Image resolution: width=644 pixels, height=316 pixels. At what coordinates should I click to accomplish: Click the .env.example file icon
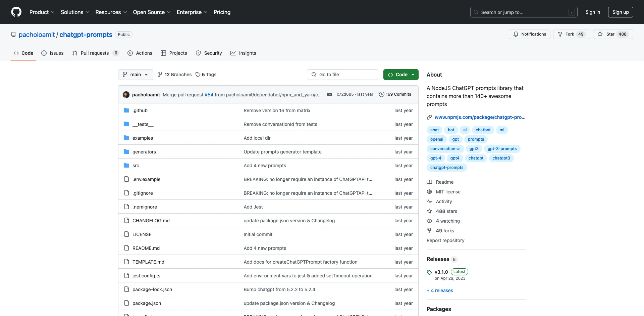[126, 179]
